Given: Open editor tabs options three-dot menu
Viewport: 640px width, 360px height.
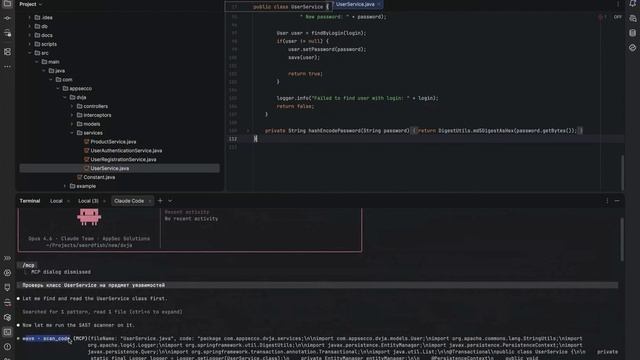Looking at the screenshot, I should tap(618, 4).
